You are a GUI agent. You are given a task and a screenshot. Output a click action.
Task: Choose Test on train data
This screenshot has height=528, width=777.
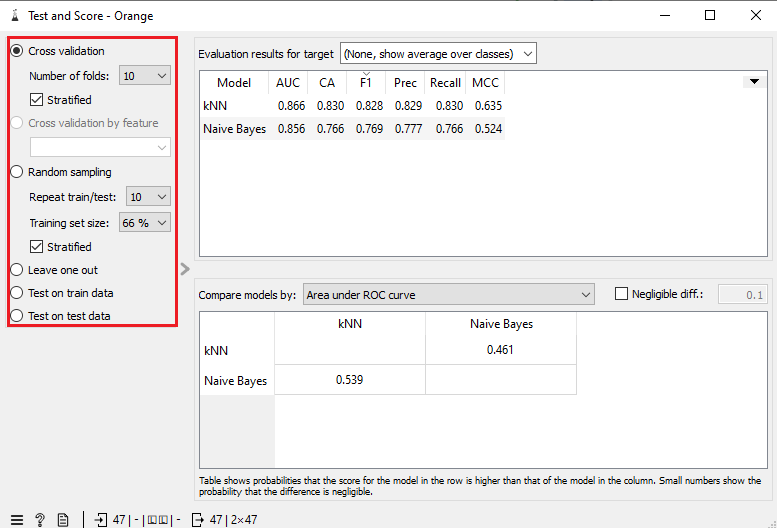[17, 293]
